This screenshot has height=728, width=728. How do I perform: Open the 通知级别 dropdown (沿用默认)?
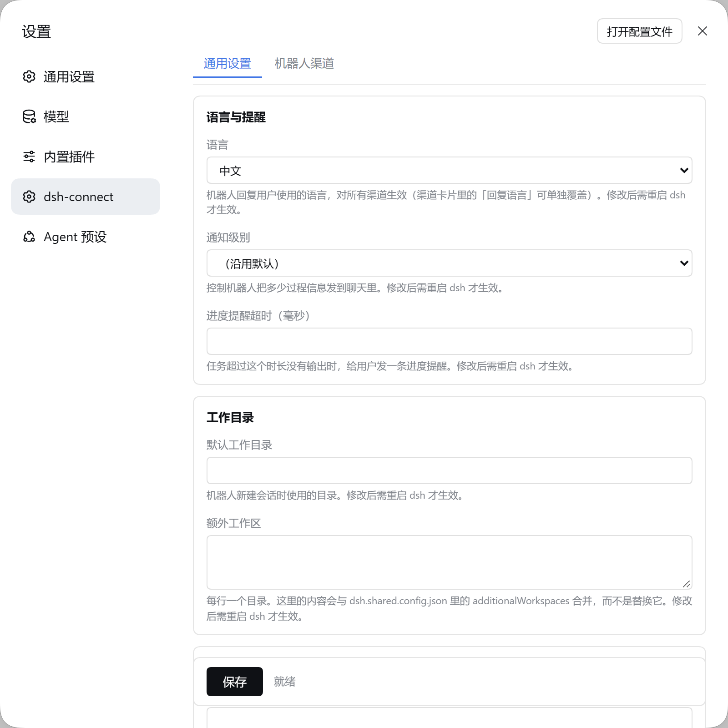[x=449, y=263]
